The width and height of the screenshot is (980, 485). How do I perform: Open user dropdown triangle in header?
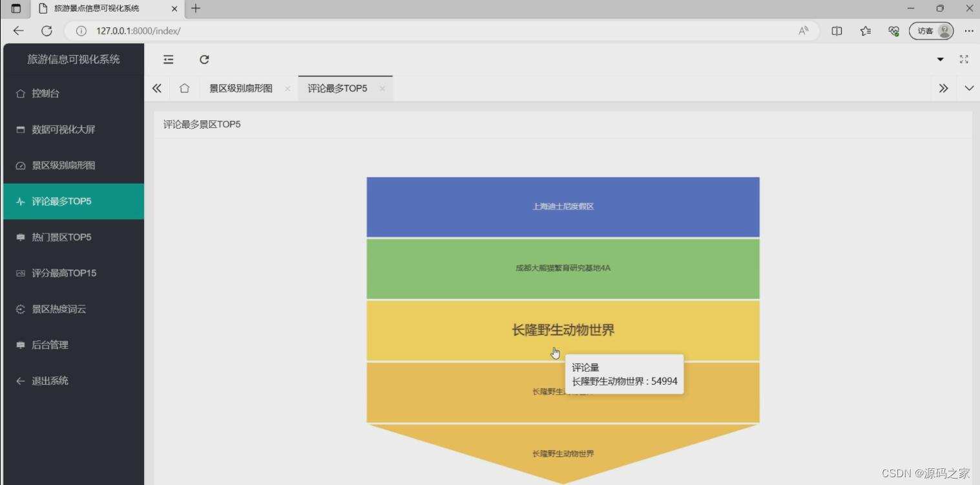pyautogui.click(x=941, y=59)
